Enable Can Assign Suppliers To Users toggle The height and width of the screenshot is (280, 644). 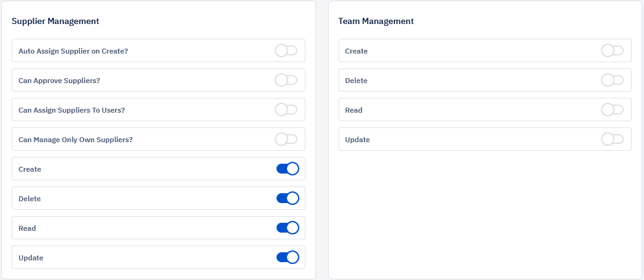[286, 110]
